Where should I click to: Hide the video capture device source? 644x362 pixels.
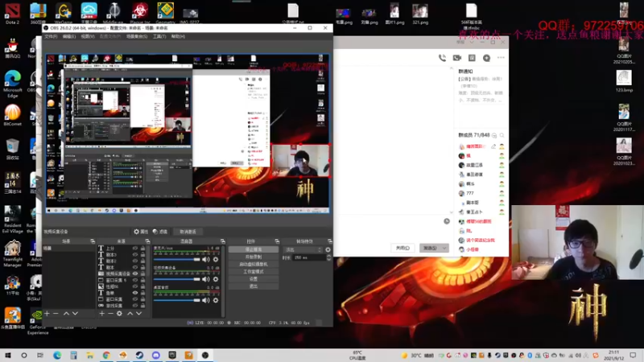pyautogui.click(x=134, y=274)
